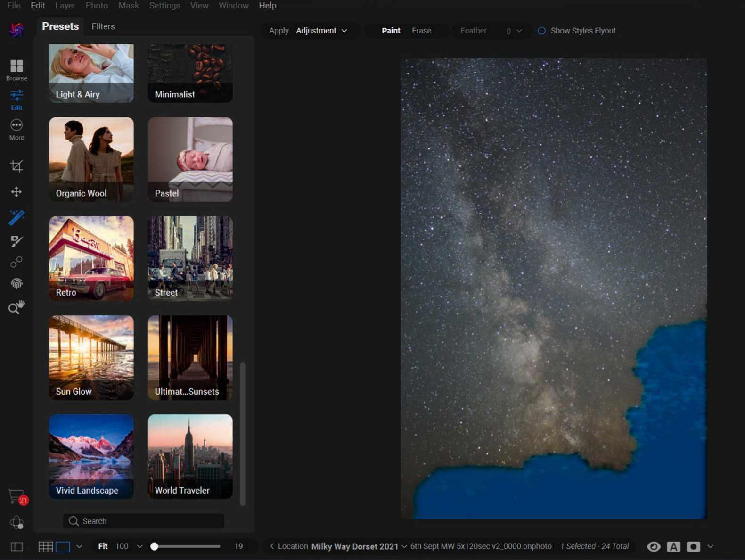
Task: Click the Milky Way photo canvas
Action: pyautogui.click(x=554, y=288)
